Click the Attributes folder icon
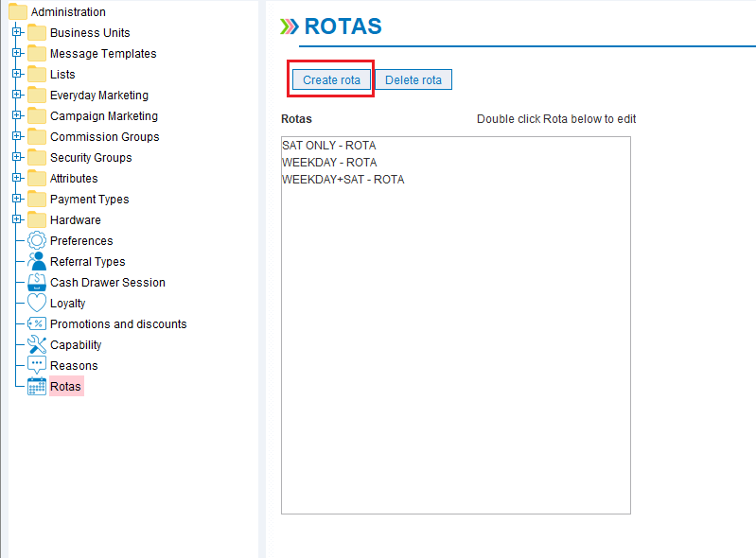 click(37, 179)
